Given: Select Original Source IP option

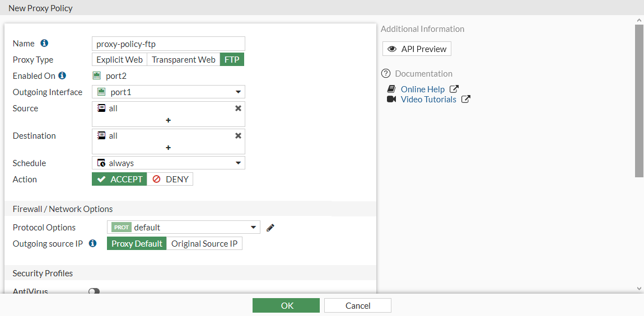Looking at the screenshot, I should coord(204,243).
